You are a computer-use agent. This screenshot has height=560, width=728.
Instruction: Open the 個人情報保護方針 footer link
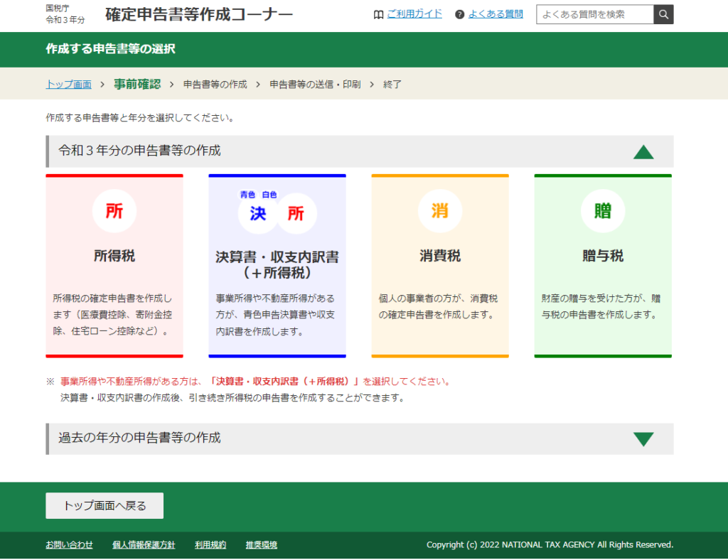tap(144, 544)
